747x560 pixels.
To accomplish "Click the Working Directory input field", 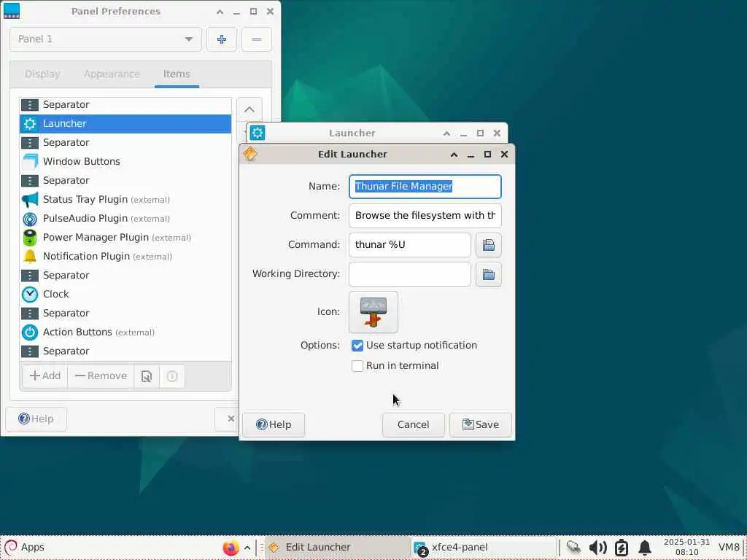I will (410, 274).
